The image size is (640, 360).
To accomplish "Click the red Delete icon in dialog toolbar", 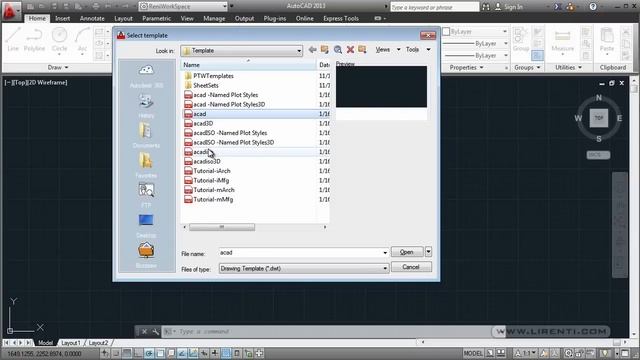I will (350, 49).
